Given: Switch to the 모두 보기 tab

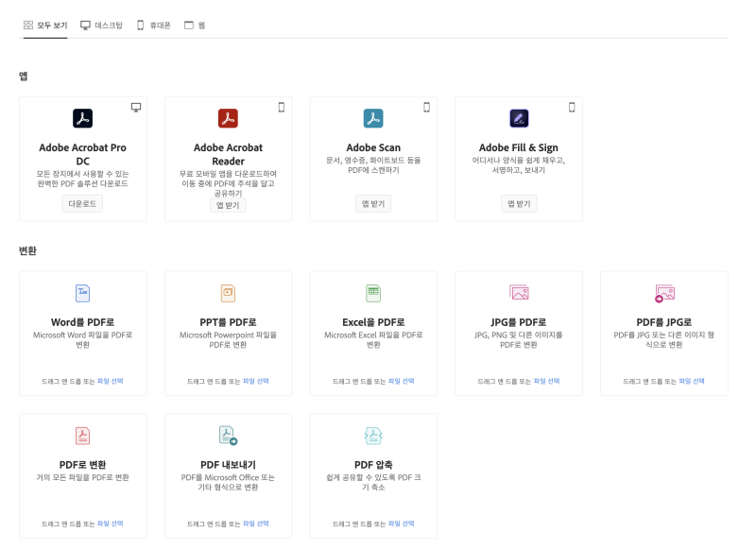Looking at the screenshot, I should coord(45,26).
